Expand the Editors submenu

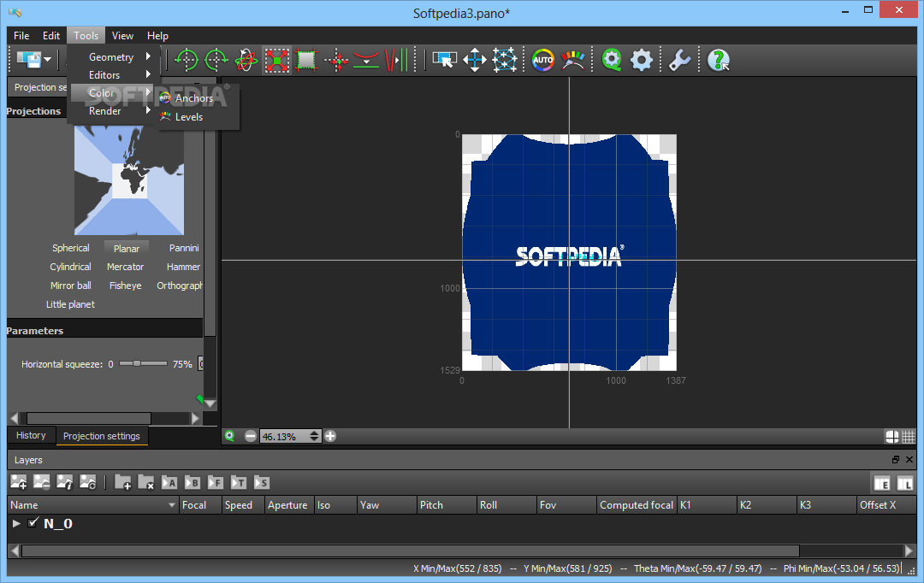[113, 74]
